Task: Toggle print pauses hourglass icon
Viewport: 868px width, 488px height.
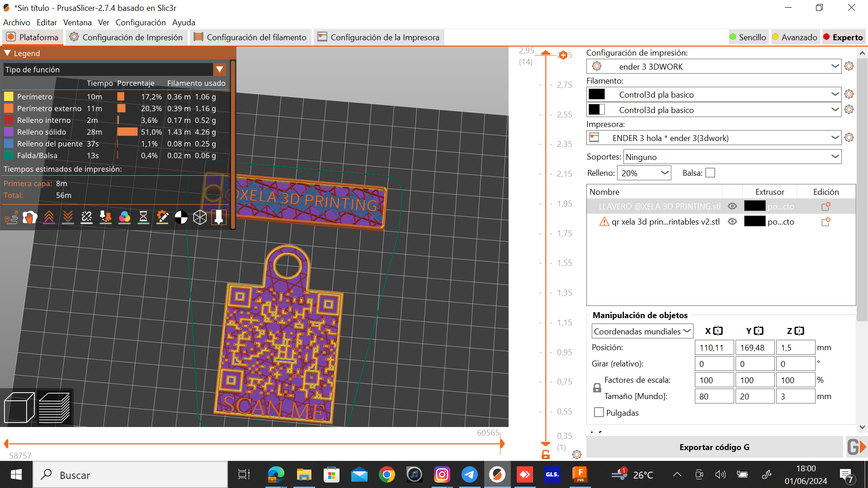Action: click(143, 217)
